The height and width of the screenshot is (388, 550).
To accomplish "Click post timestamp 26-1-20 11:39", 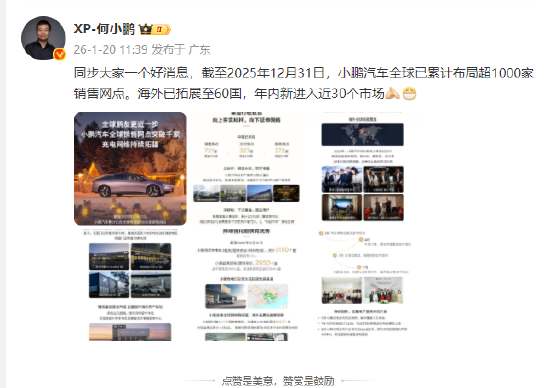I will 110,50.
